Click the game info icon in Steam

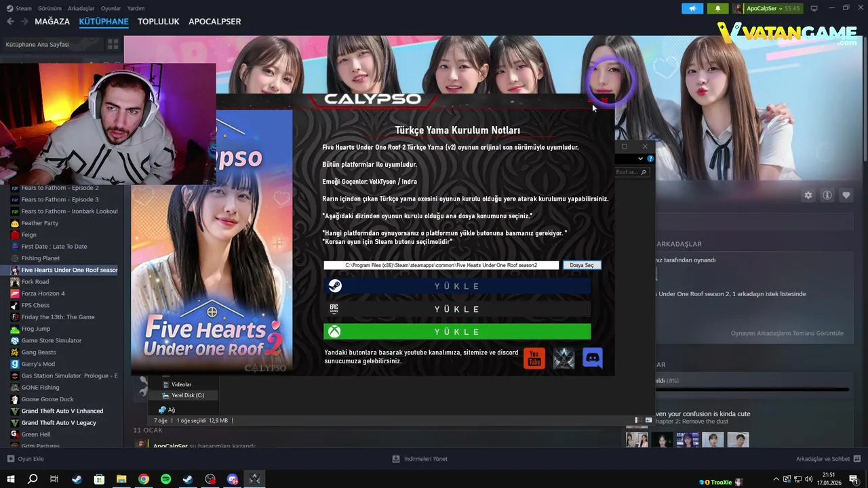point(827,195)
